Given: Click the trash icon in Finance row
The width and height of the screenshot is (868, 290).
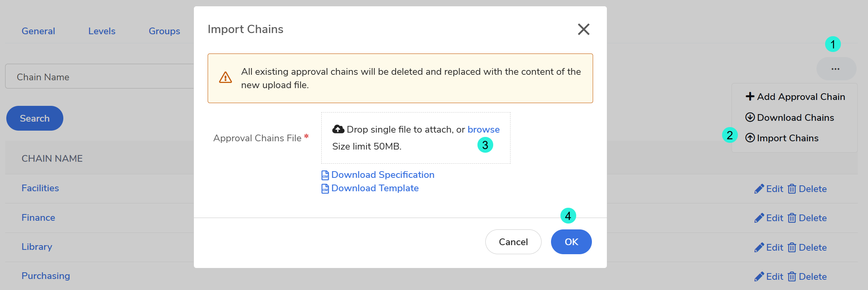Looking at the screenshot, I should [792, 218].
